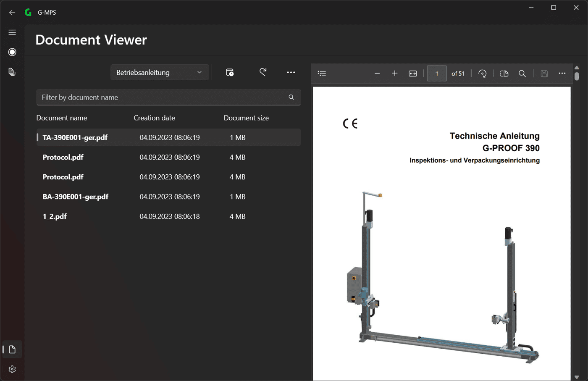Toggle the hamburger navigation menu

(12, 32)
